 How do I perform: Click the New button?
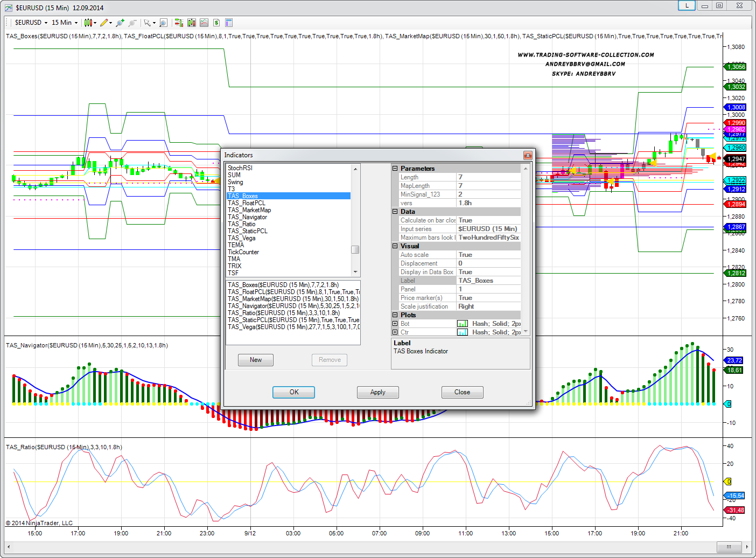point(256,360)
